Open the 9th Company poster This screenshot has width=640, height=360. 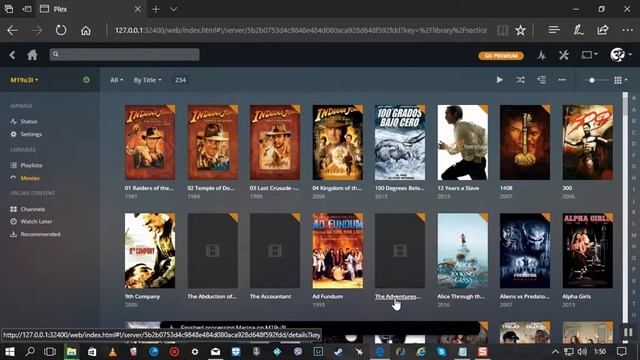click(150, 251)
